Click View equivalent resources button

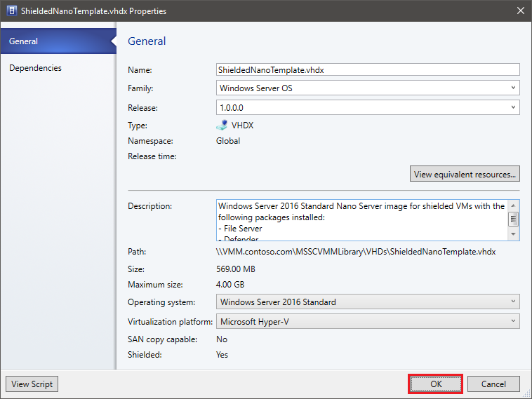464,174
